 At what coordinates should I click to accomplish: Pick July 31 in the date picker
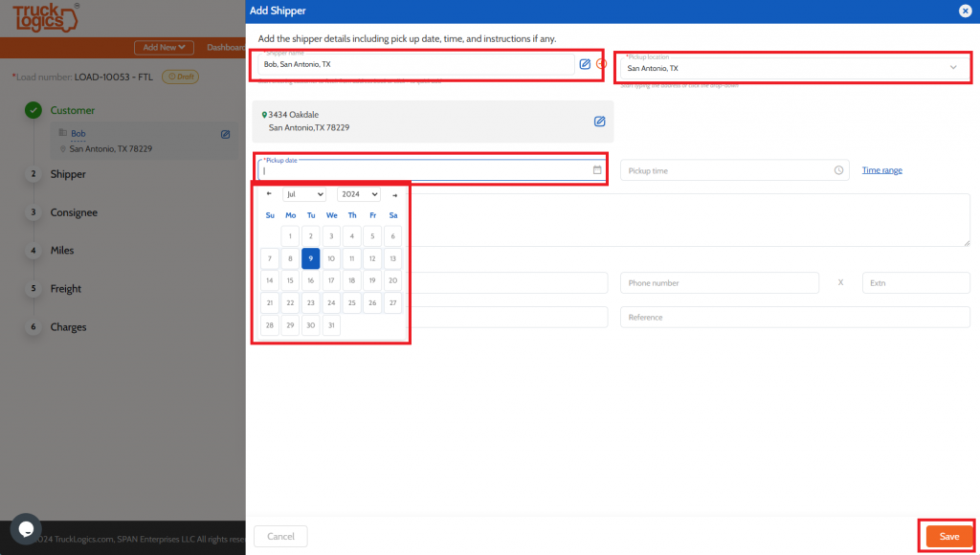click(x=331, y=325)
